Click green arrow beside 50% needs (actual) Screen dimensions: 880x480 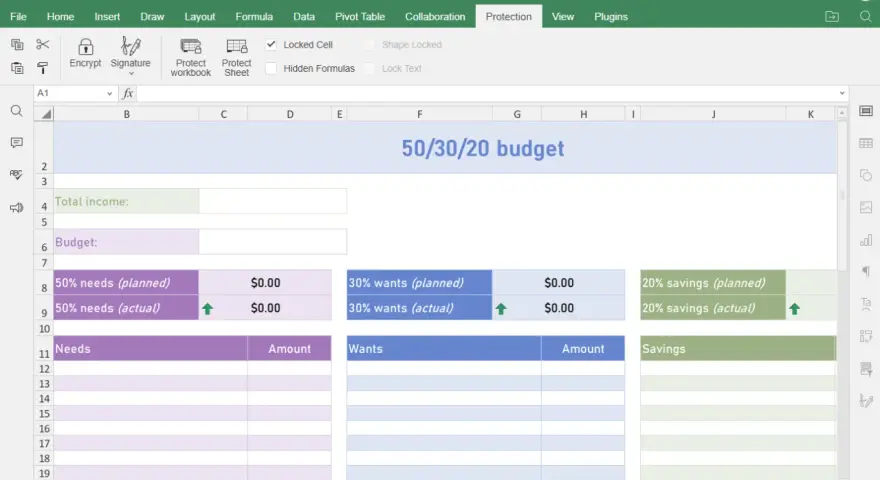208,308
